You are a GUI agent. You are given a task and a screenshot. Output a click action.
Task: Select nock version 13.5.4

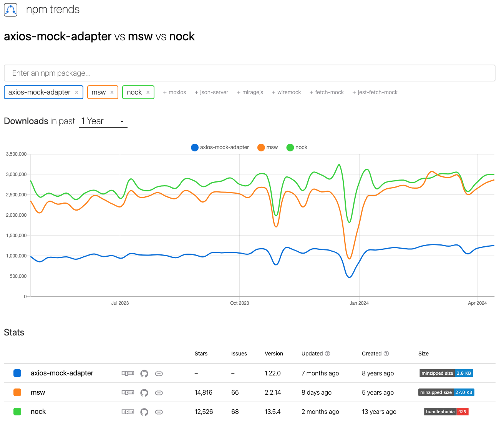tap(273, 412)
